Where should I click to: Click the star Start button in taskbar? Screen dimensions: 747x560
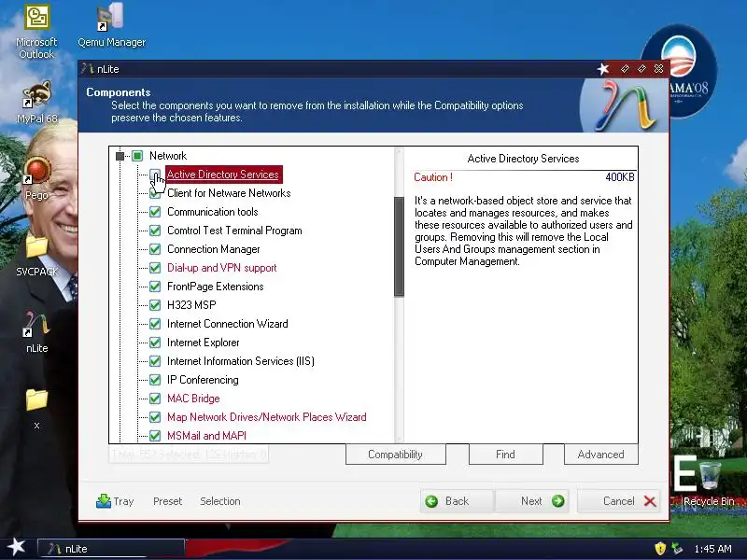tap(16, 547)
